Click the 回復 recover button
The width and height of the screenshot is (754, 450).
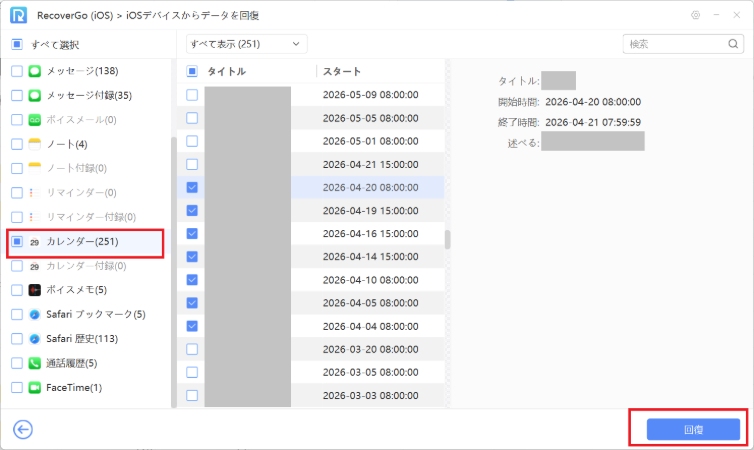tap(693, 429)
